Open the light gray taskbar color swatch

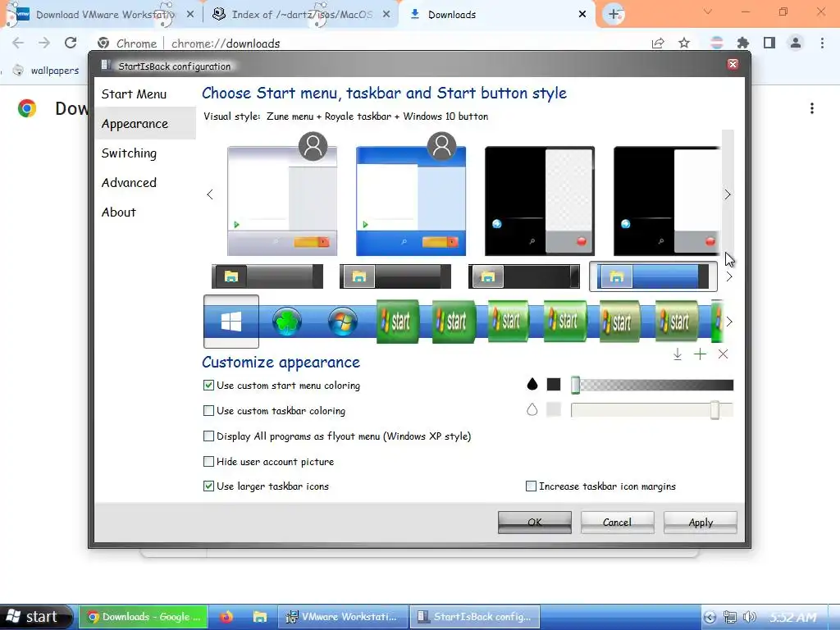[x=554, y=410]
